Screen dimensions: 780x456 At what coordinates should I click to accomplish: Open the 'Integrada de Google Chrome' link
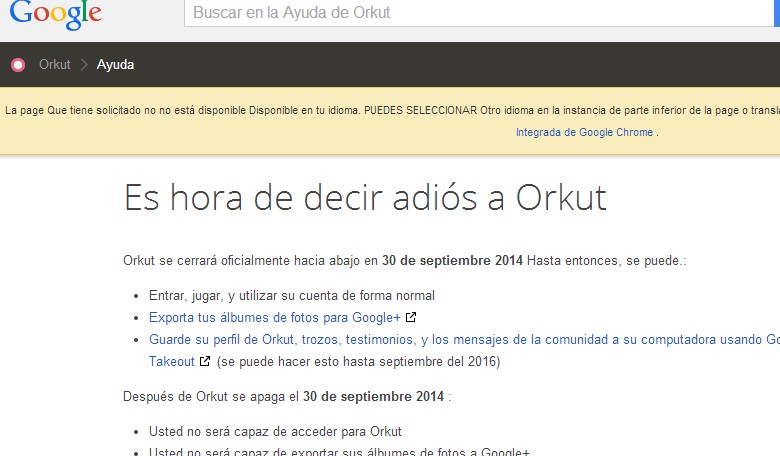click(584, 132)
